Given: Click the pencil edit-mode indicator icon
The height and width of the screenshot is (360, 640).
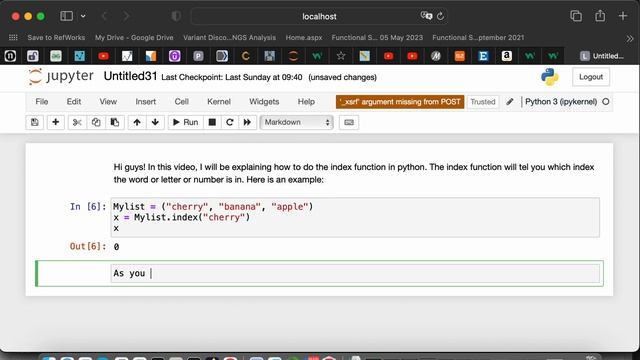Looking at the screenshot, I should point(510,102).
